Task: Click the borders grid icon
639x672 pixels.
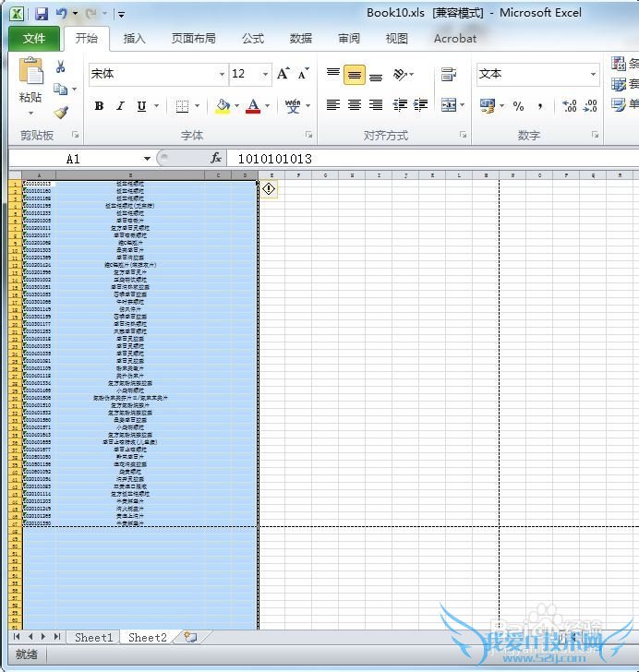Action: pos(182,106)
